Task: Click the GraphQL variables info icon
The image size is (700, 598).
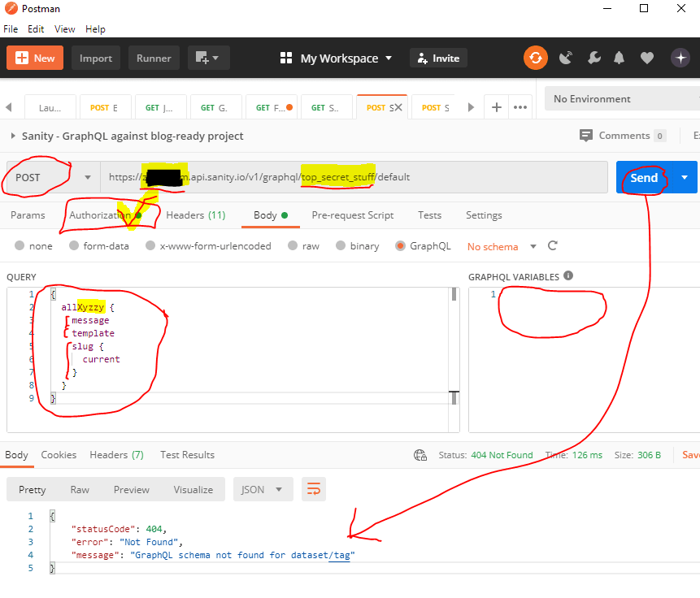Action: (567, 275)
